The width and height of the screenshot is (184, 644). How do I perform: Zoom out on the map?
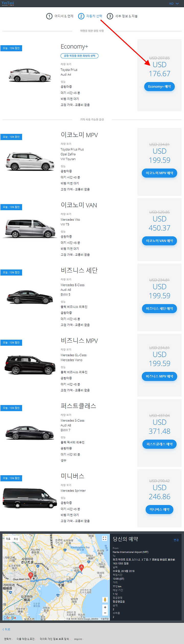click(x=105, y=613)
